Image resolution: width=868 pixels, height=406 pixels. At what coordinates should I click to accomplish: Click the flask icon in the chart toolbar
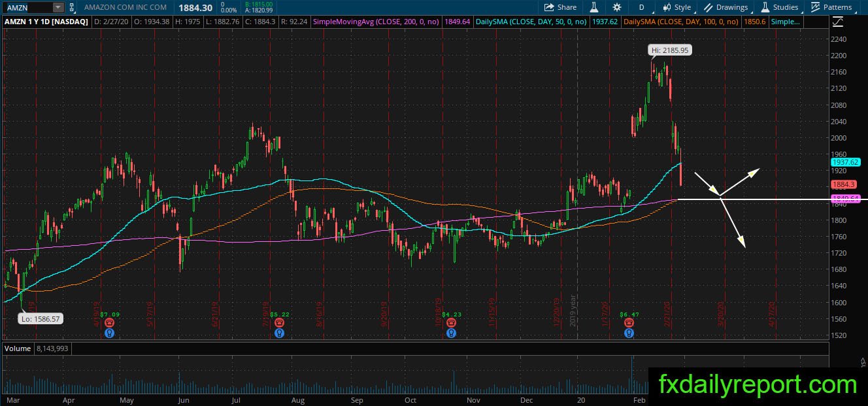(x=594, y=7)
